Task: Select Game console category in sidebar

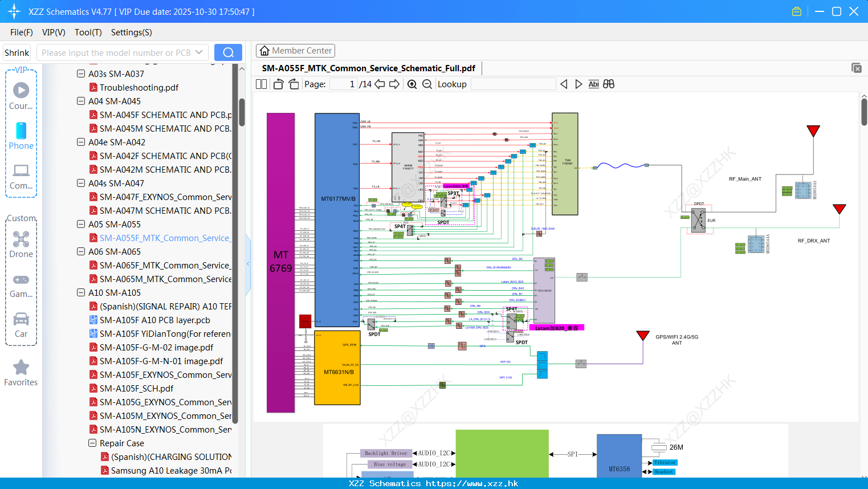Action: point(21,285)
